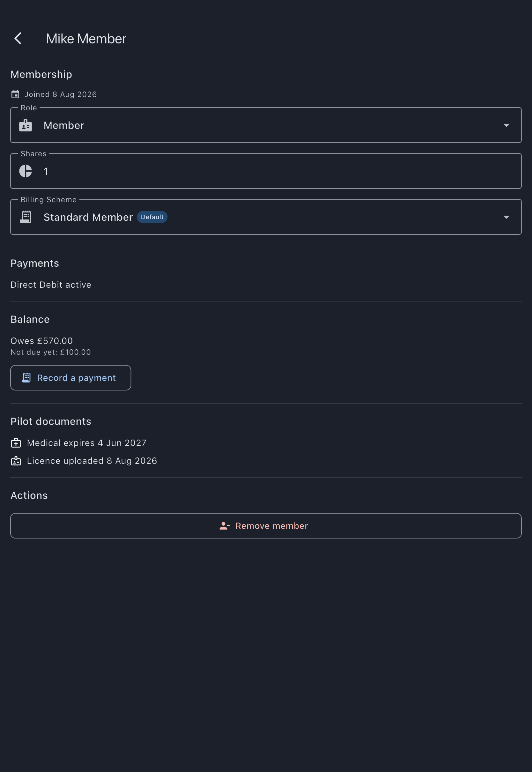Click the Default badge on billing scheme
The image size is (532, 772).
(152, 217)
